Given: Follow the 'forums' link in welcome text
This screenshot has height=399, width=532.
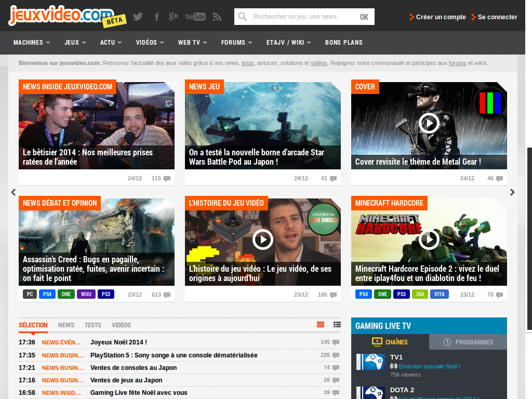Looking at the screenshot, I should click(457, 63).
